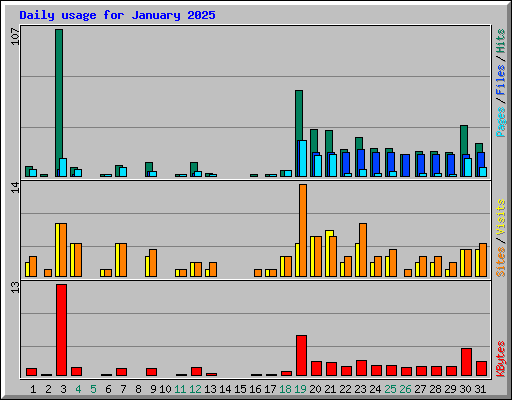The image size is (512, 400).
Task: Click the day 19 label on the x-axis
Action: [300, 389]
